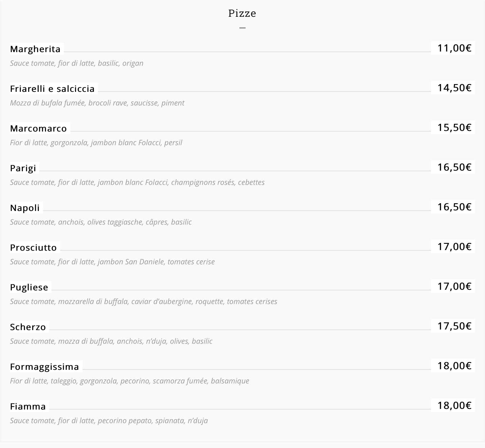Click the Napoli pizza title
The width and height of the screenshot is (485, 448).
pyautogui.click(x=25, y=208)
